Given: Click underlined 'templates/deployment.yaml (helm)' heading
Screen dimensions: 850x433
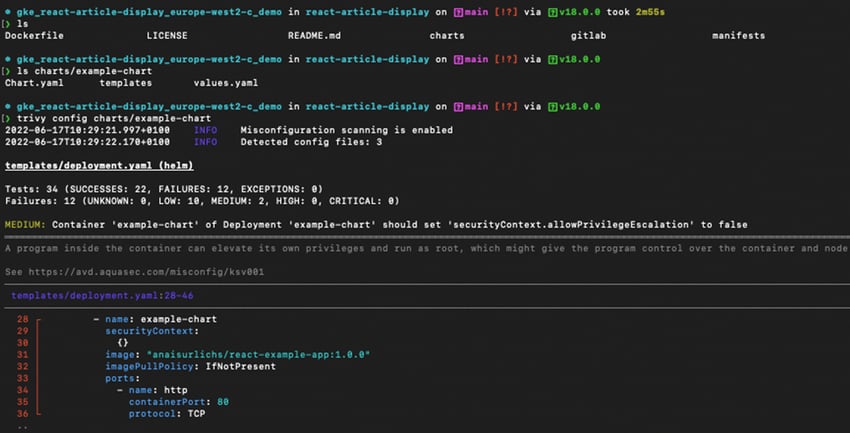Looking at the screenshot, I should click(99, 166).
